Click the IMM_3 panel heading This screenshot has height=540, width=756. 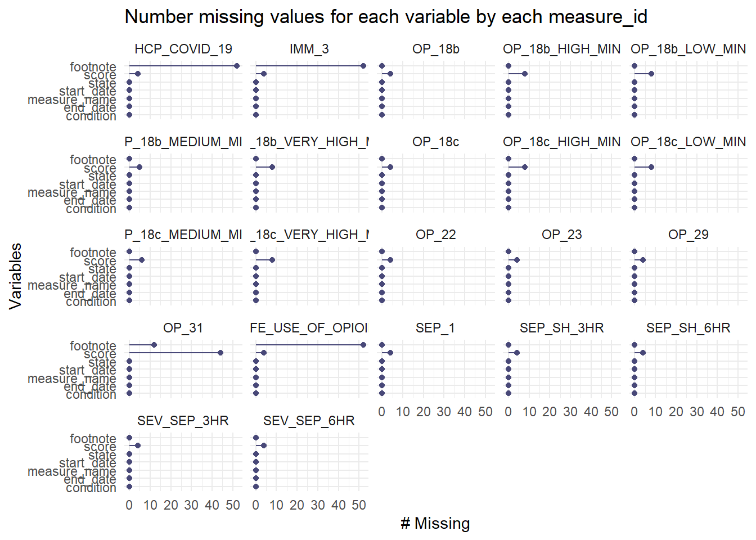[309, 49]
